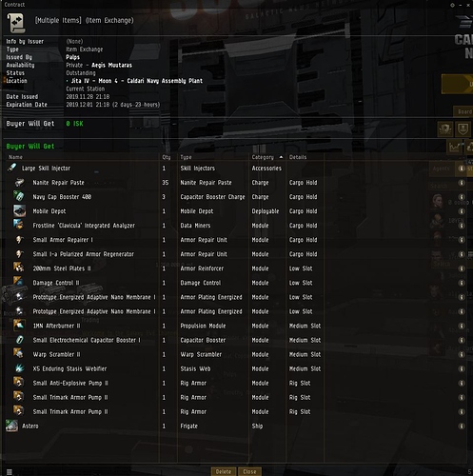Open info icon for Astero row
The height and width of the screenshot is (476, 473).
462,426
